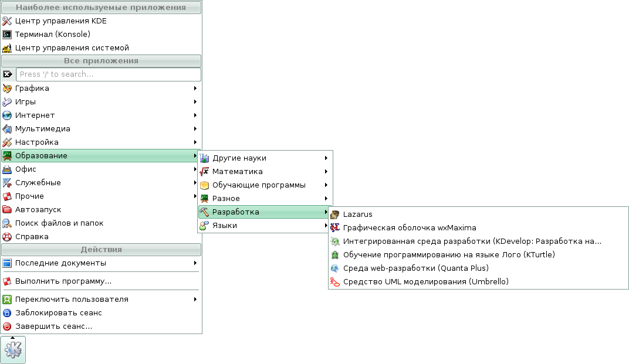Click the Центр управления KDE icon
This screenshot has height=364, width=629.
tap(7, 21)
